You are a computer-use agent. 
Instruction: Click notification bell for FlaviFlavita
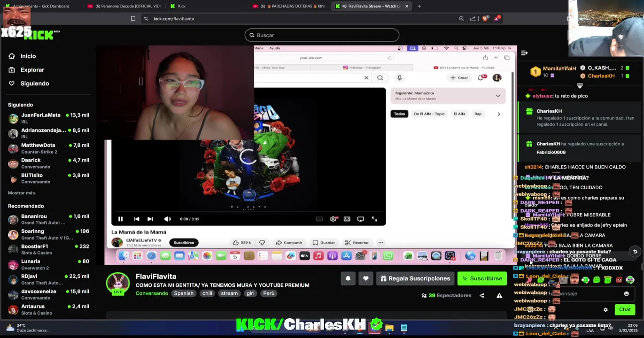348,278
